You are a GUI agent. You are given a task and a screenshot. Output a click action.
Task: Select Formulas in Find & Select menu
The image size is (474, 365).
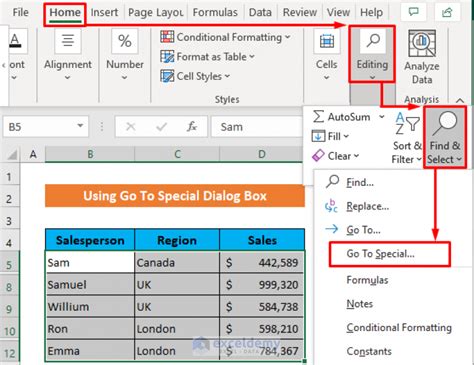[x=367, y=280]
